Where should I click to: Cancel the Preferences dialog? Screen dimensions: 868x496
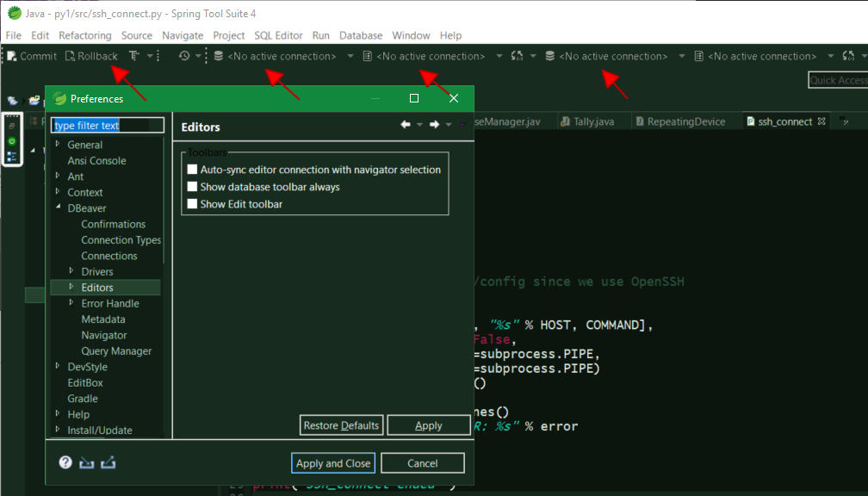point(422,463)
